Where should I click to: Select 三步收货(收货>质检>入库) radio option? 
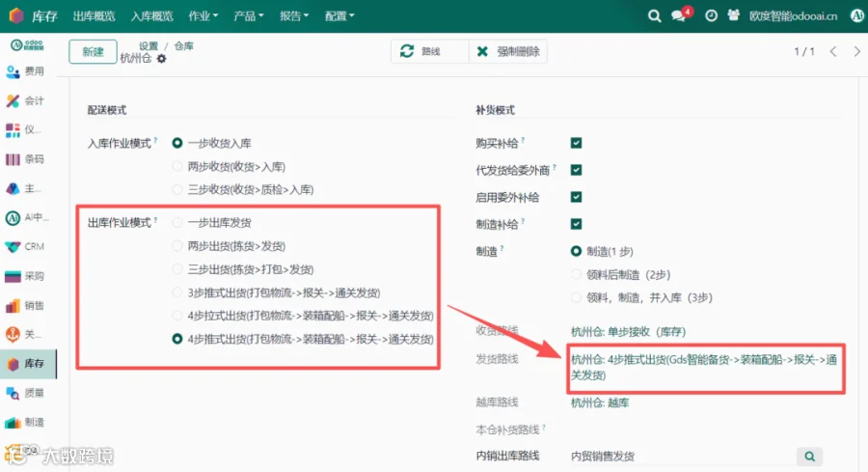pyautogui.click(x=177, y=189)
